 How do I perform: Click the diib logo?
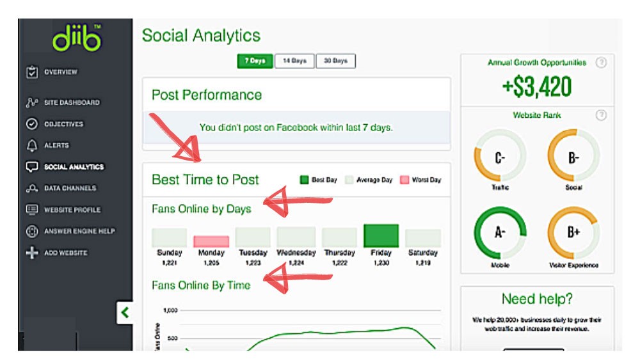coord(77,38)
